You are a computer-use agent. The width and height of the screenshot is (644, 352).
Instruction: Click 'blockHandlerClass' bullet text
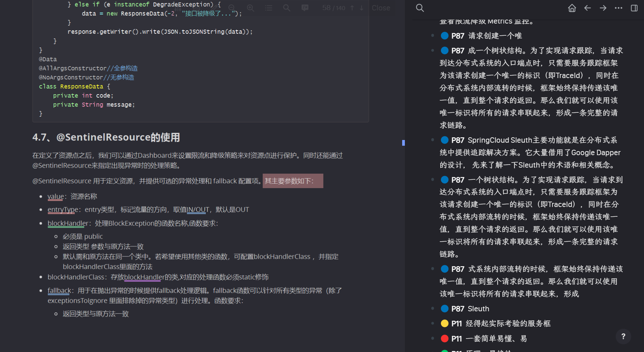pos(158,277)
